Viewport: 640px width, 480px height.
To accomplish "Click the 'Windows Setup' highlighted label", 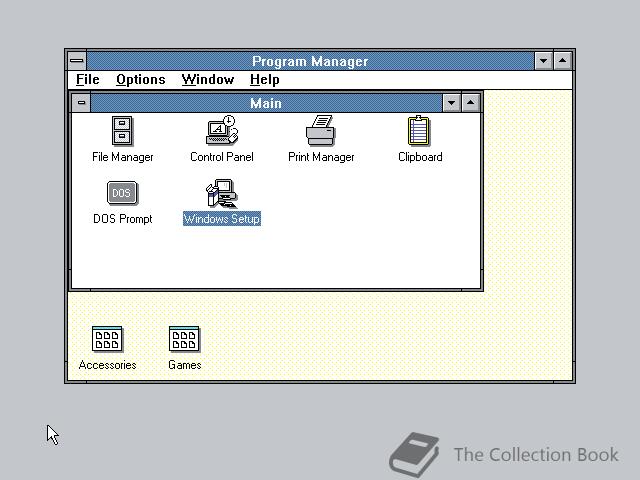I will 222,219.
